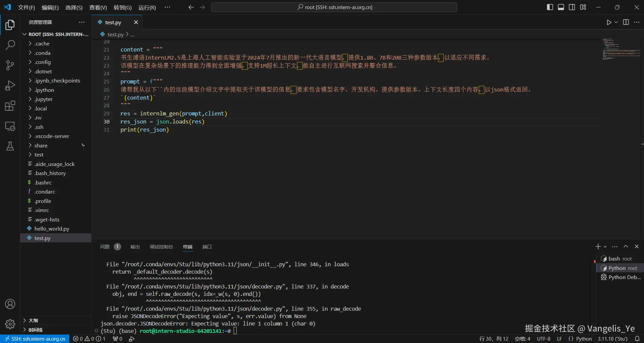644x343 pixels.
Task: Click the code minimap preview
Action: pyautogui.click(x=621, y=49)
